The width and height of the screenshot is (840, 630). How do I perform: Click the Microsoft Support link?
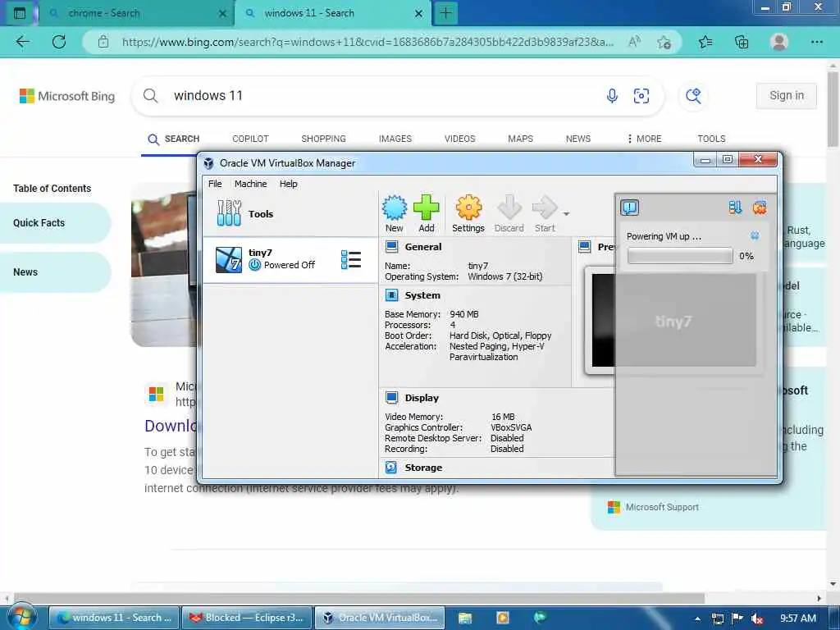pos(662,507)
